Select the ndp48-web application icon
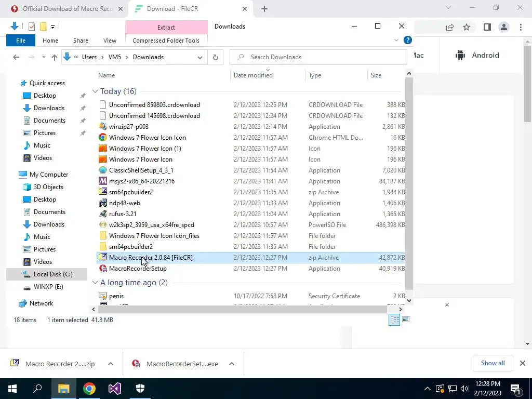The height and width of the screenshot is (399, 532). 103,203
